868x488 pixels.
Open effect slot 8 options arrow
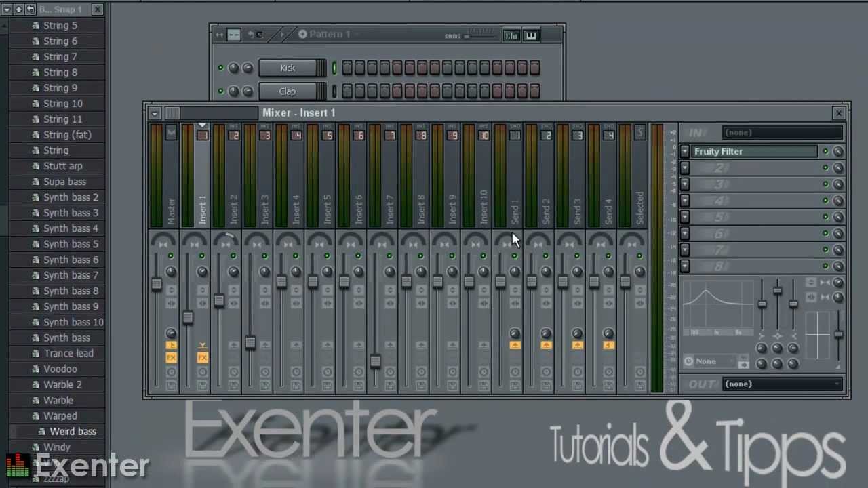click(685, 266)
